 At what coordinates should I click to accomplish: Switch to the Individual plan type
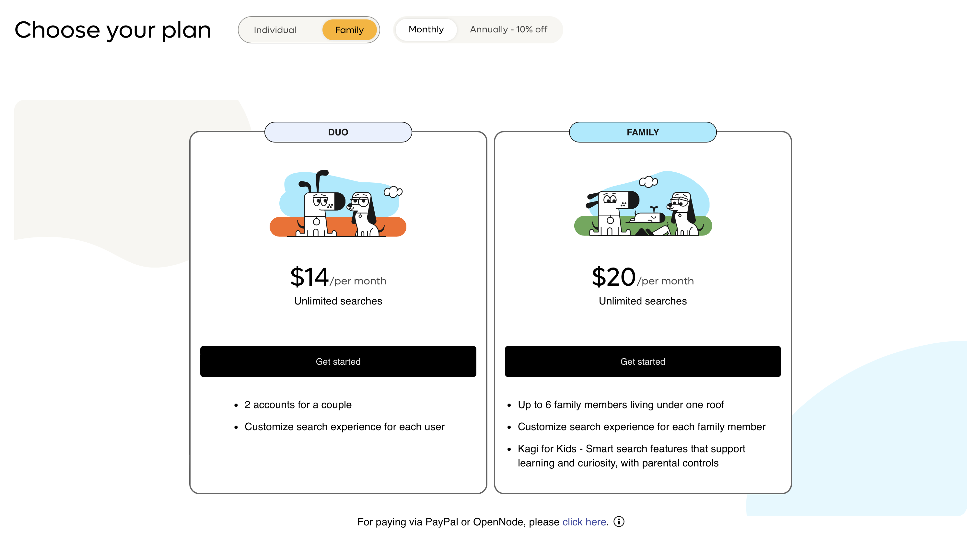click(x=275, y=30)
